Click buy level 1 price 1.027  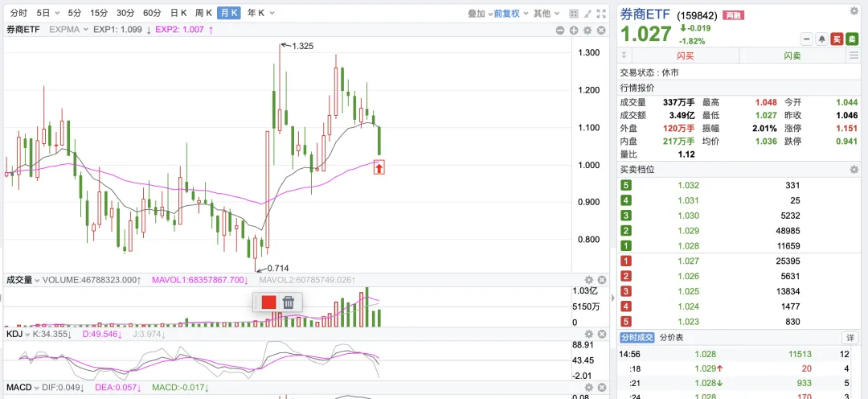pos(688,261)
